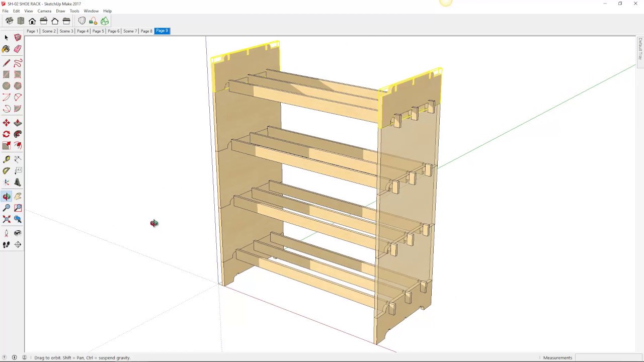
Task: Switch to the Scene 3 tab
Action: [x=66, y=31]
